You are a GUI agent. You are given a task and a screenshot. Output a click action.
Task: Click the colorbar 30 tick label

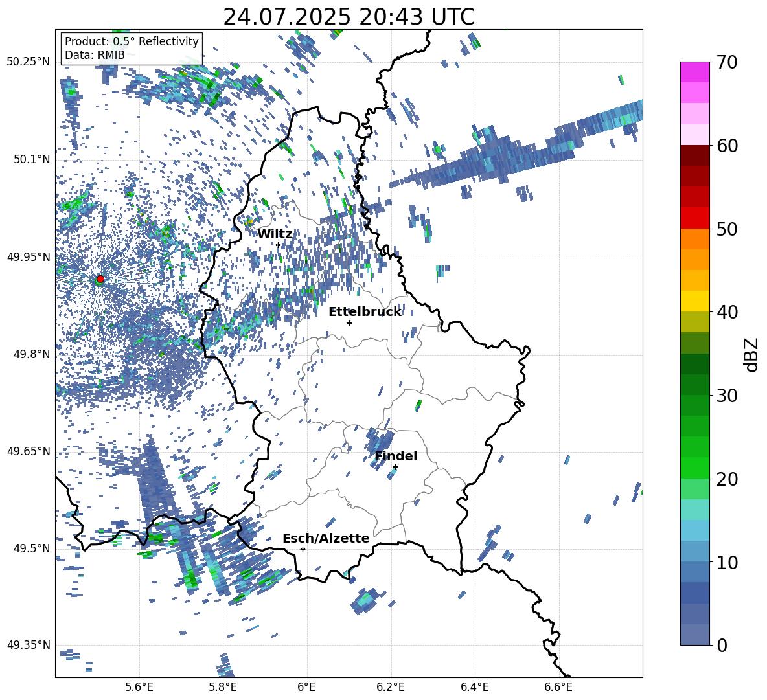[727, 396]
